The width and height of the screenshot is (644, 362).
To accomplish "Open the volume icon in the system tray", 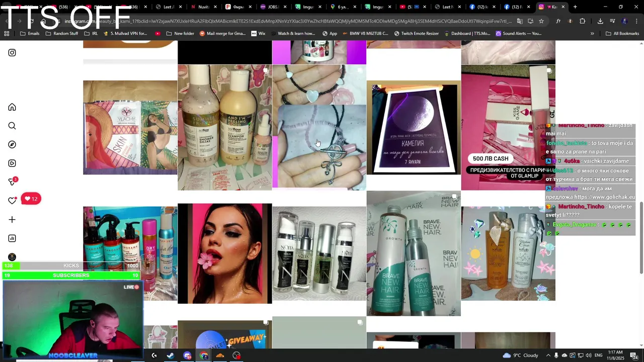I will click(x=589, y=355).
